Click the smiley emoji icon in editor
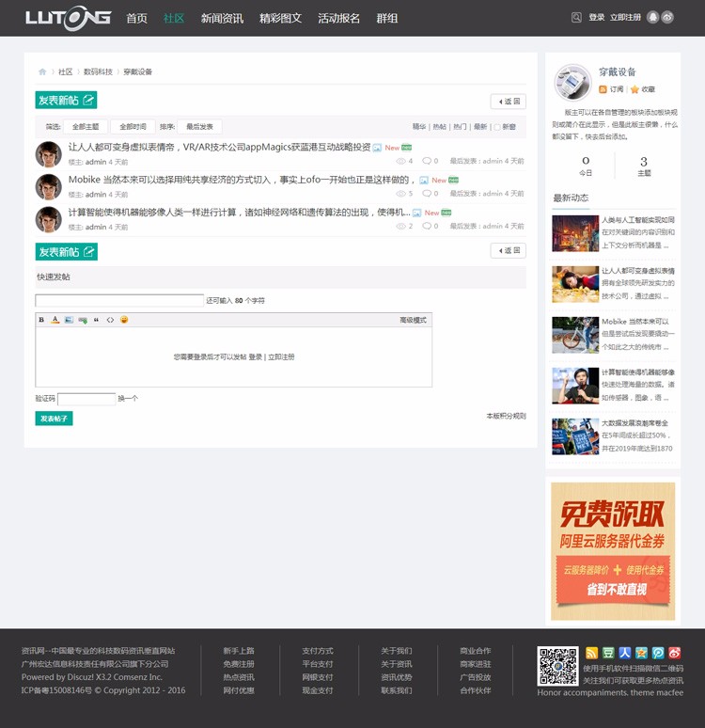The width and height of the screenshot is (705, 728). pos(124,320)
